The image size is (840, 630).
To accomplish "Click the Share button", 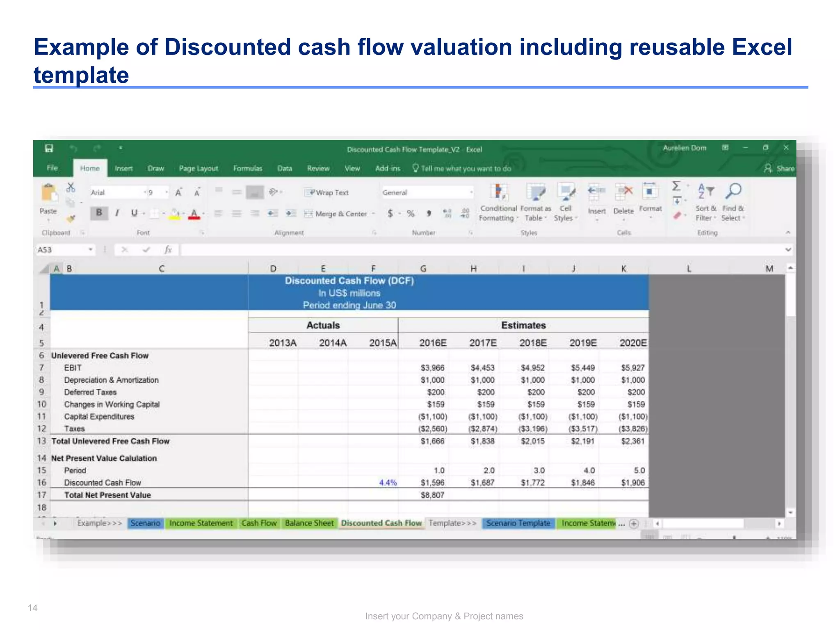I will (779, 169).
